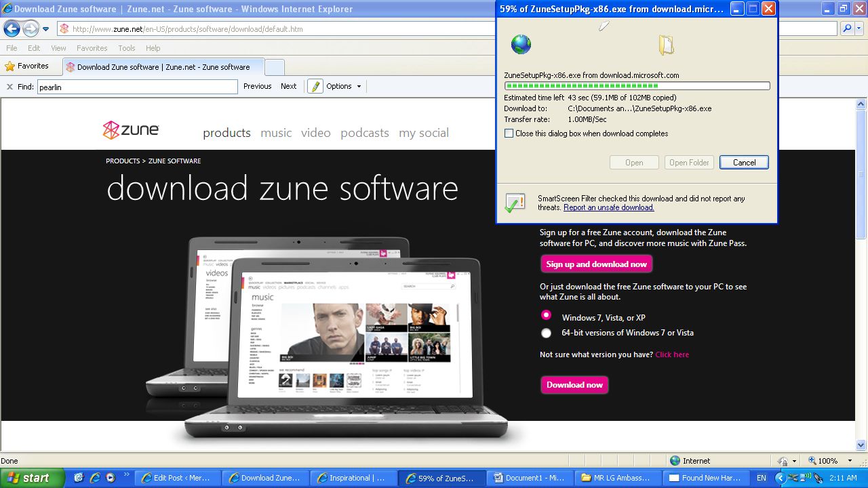
Task: Toggle the highlight matches pencil icon
Action: point(315,86)
